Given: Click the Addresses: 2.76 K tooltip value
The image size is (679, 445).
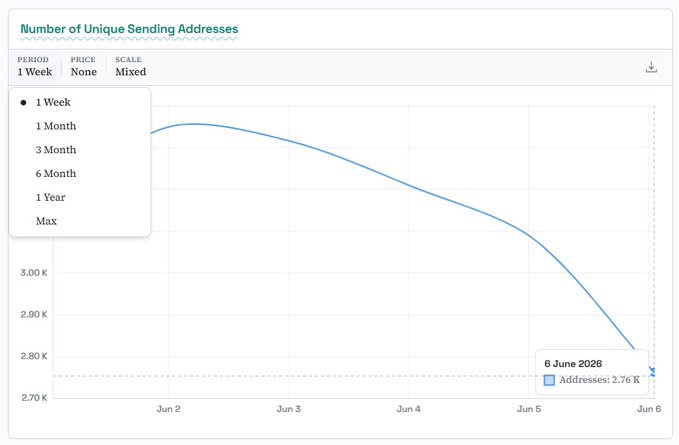Looking at the screenshot, I should (x=599, y=380).
